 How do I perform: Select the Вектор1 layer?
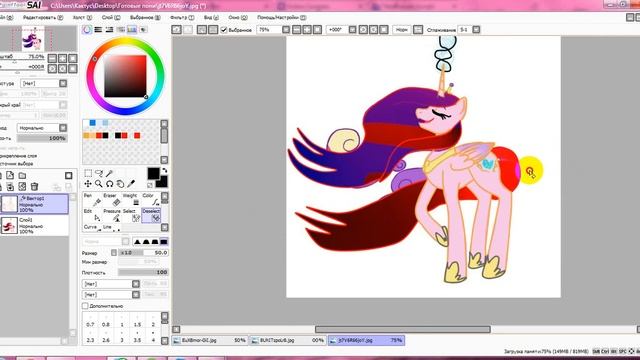(34, 204)
